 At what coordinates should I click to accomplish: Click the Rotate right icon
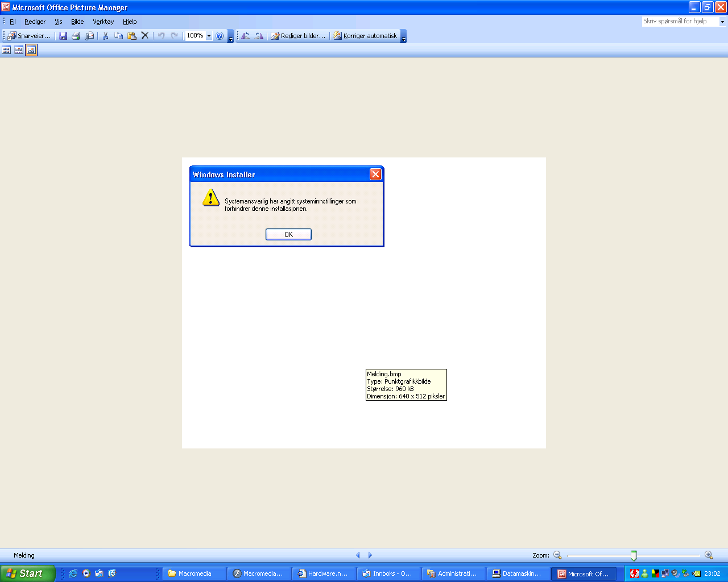pos(259,36)
